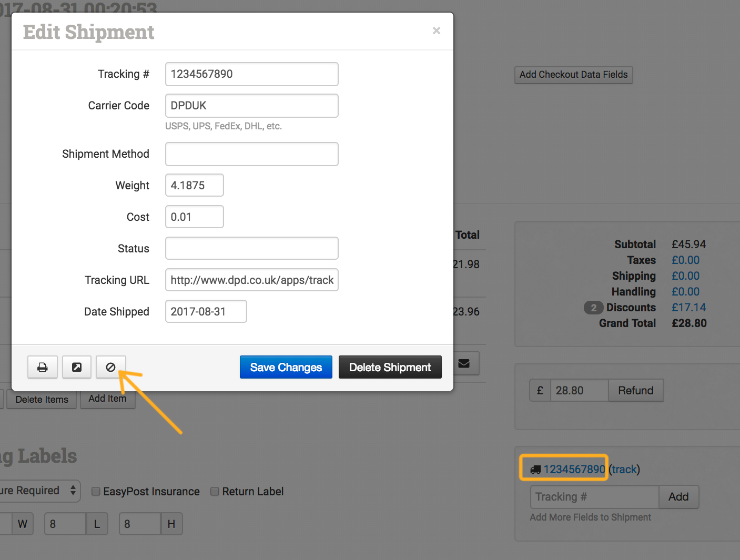Click the Weight input field
The width and height of the screenshot is (740, 560).
click(195, 185)
